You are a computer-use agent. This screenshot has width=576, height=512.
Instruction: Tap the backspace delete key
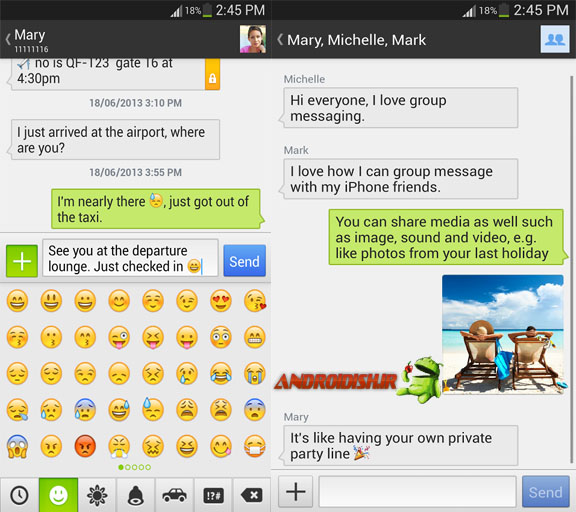252,495
